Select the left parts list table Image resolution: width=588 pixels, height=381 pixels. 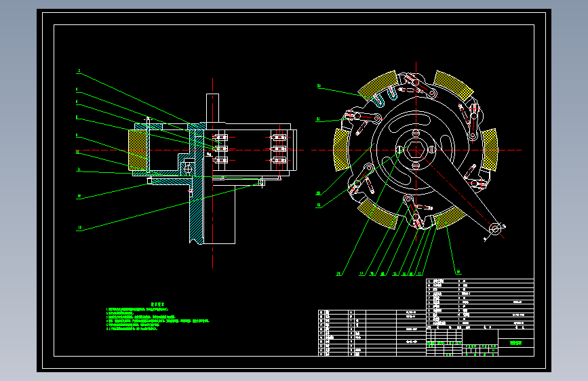[x=372, y=333]
